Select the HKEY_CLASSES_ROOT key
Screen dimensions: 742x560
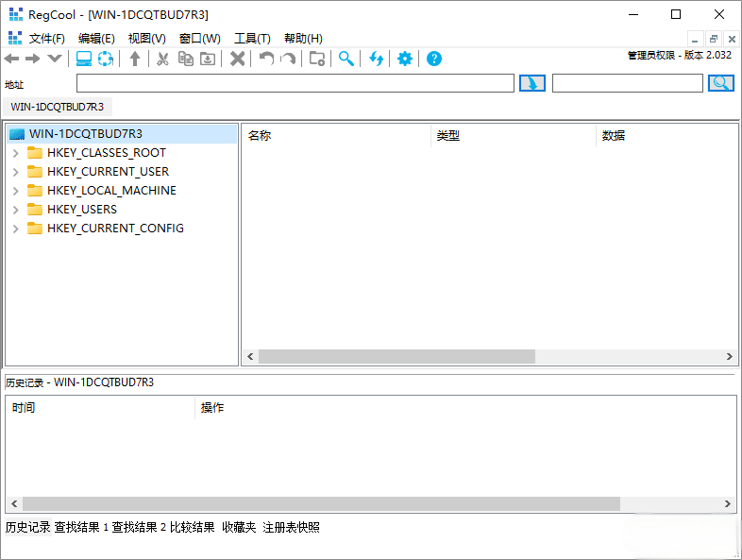click(x=107, y=153)
